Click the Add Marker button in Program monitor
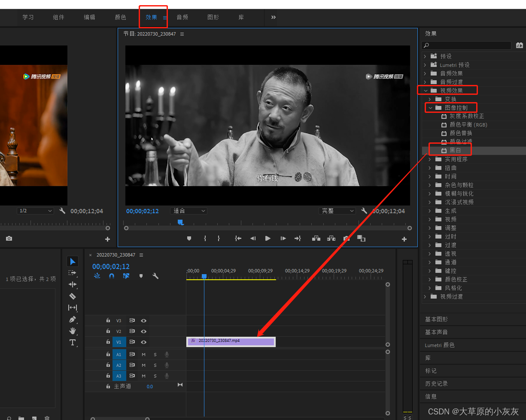The width and height of the screenshot is (526, 420). pyautogui.click(x=189, y=239)
